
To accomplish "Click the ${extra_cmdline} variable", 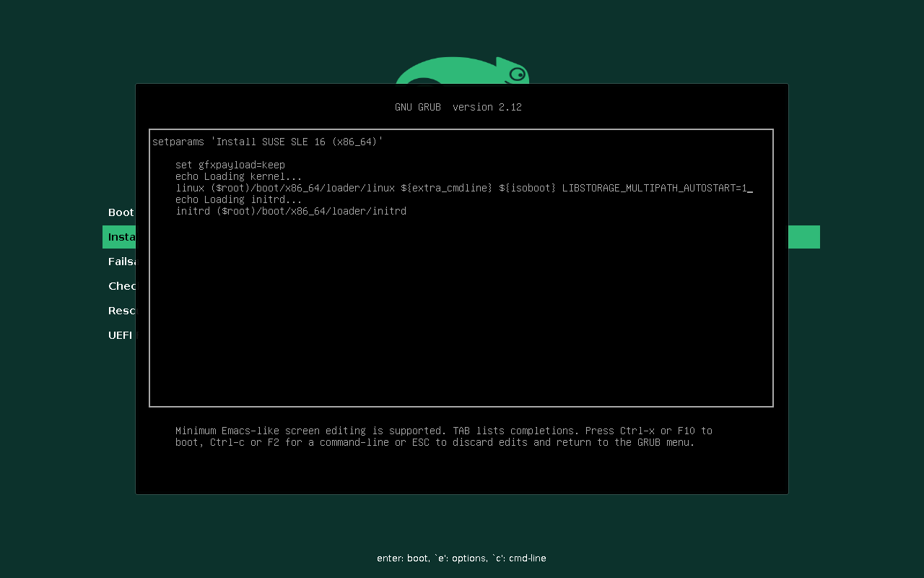I will 446,188.
